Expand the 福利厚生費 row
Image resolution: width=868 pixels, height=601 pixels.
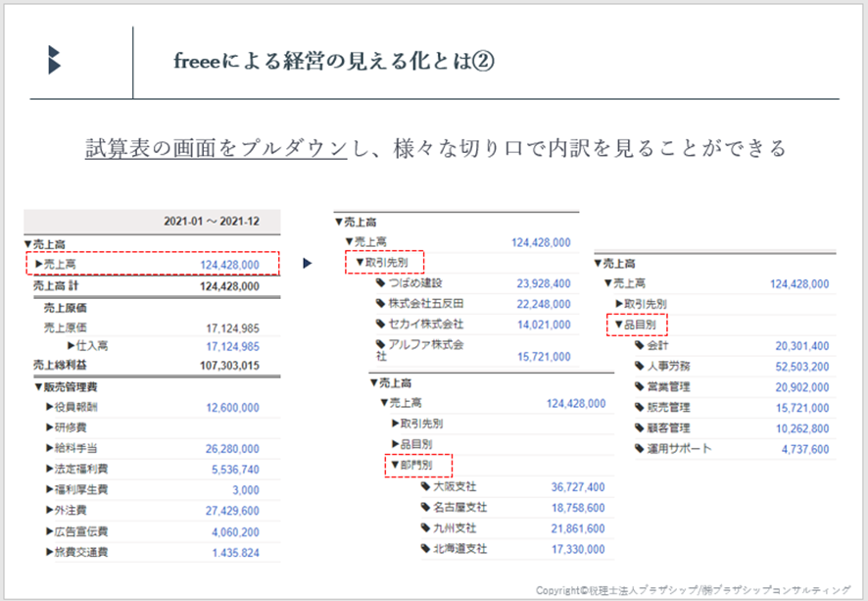50,489
